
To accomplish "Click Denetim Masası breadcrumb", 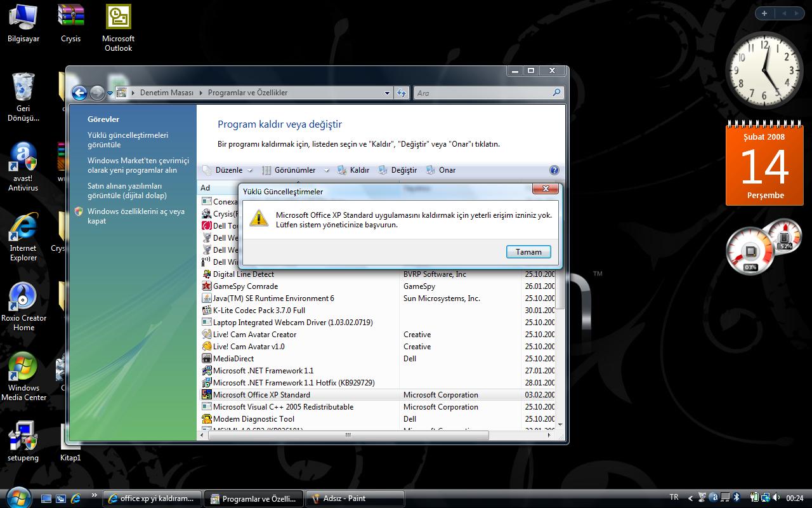I will click(166, 93).
